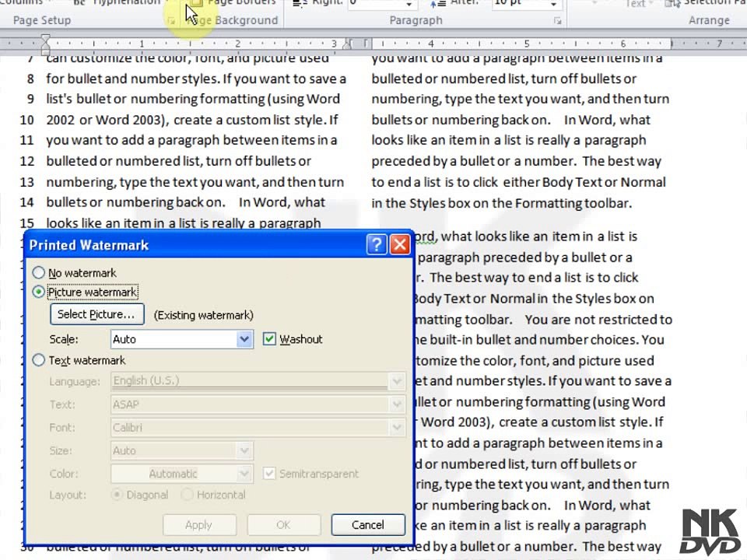747x560 pixels.
Task: Click the Apply button
Action: pos(199,525)
